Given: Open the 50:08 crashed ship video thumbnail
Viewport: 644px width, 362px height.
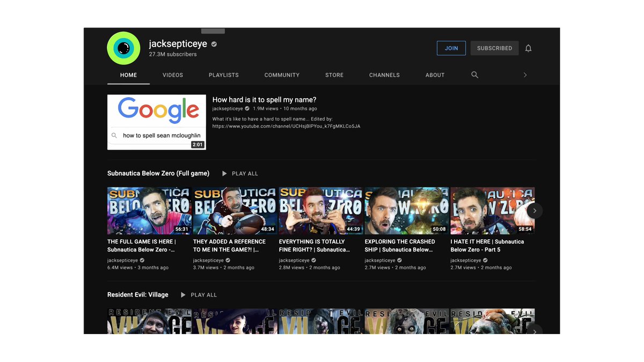Looking at the screenshot, I should pos(407,211).
